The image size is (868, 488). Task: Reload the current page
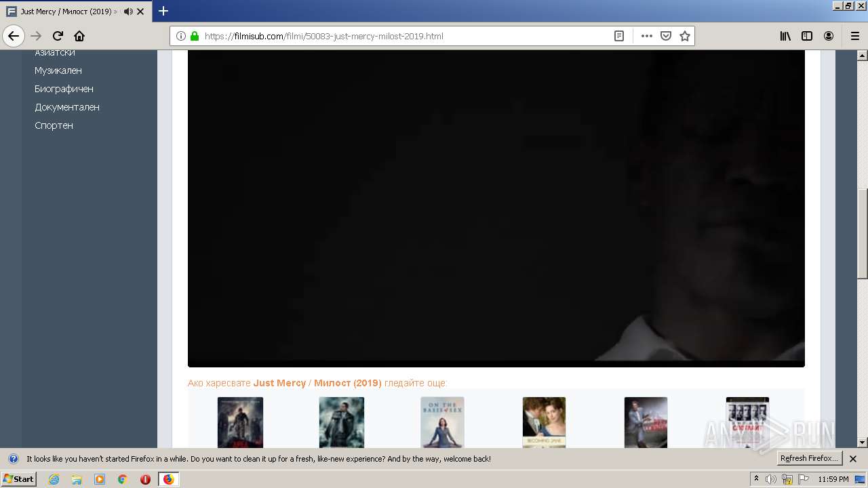58,36
